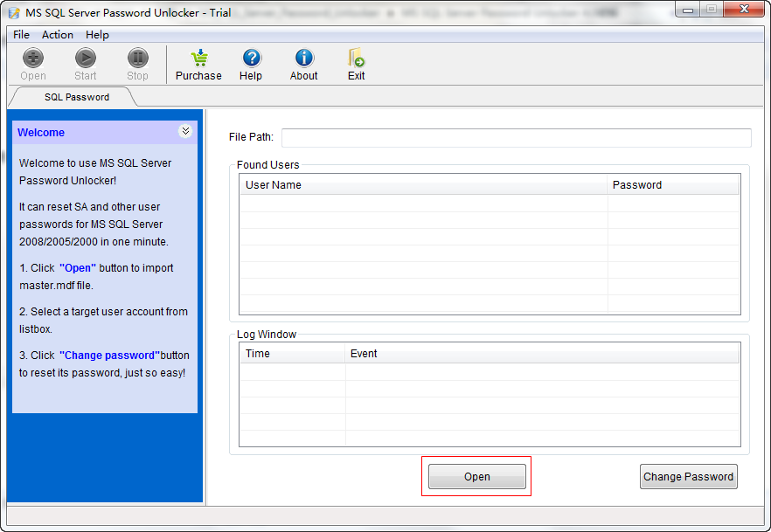Screen dimensions: 771x532
Task: Click the Stop toolbar icon
Action: tap(138, 59)
